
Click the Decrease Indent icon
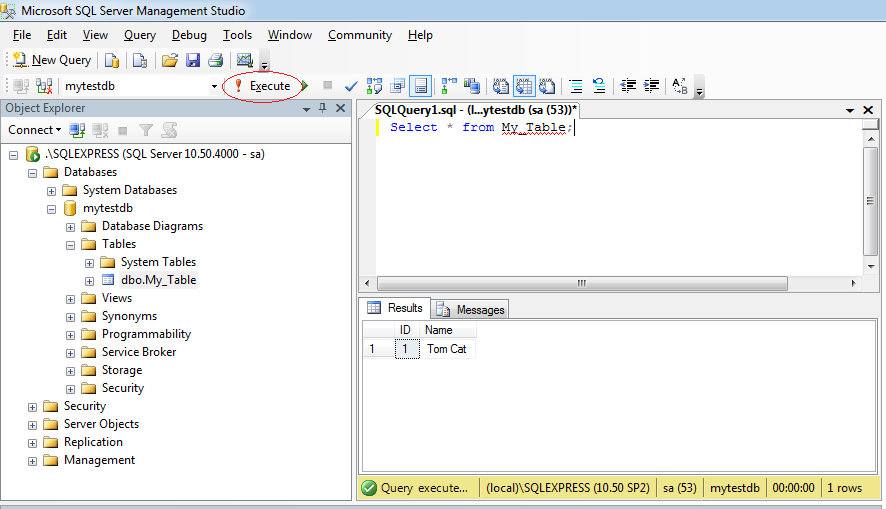tap(628, 86)
